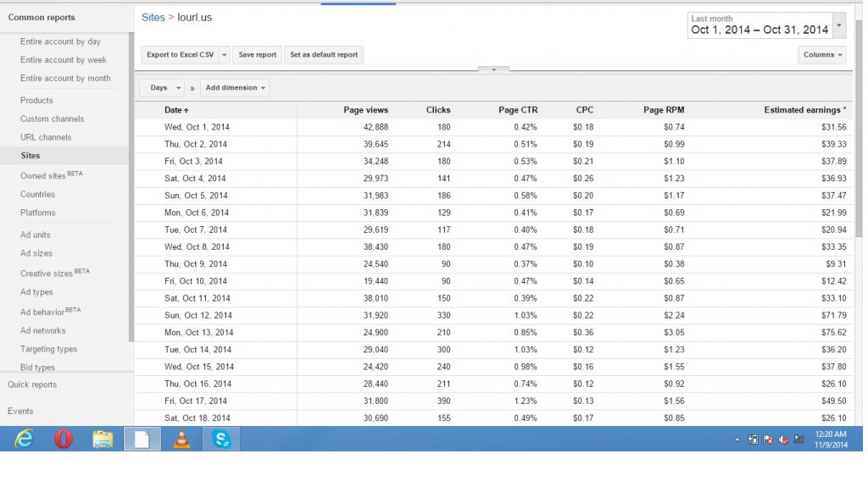Open VLC media player from taskbar
Viewport: 868px width, 492px height.
(x=181, y=439)
